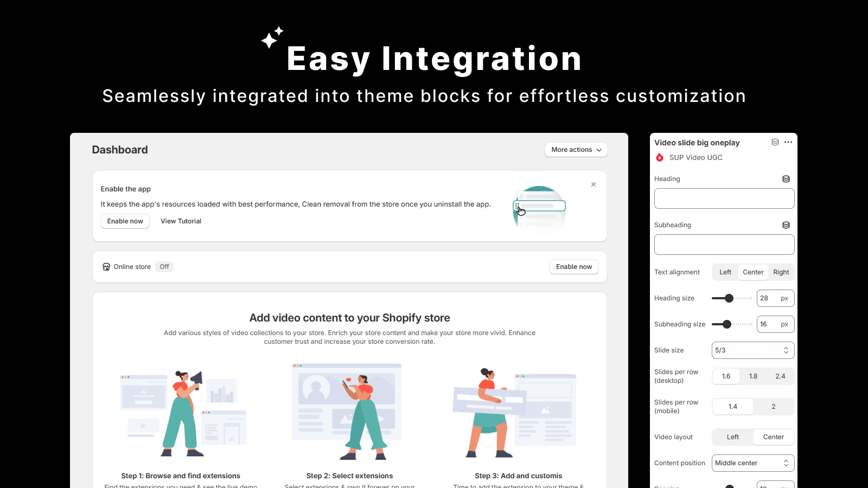Click the Enable the app illustration
Viewport: 868px width, 488px height.
pyautogui.click(x=539, y=209)
